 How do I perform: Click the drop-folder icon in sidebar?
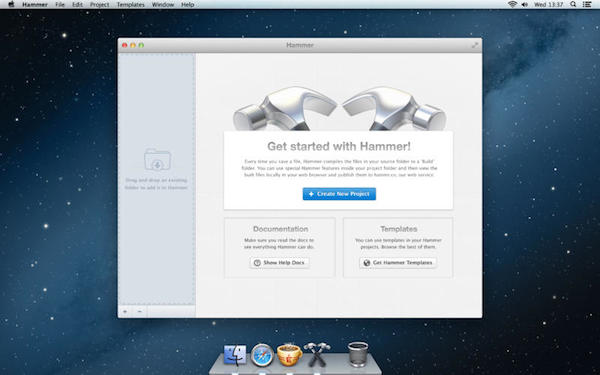(157, 160)
